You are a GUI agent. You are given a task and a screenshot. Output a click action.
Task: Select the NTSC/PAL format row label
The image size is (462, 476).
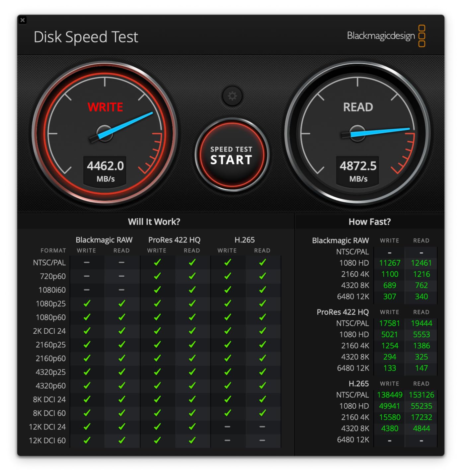[49, 262]
